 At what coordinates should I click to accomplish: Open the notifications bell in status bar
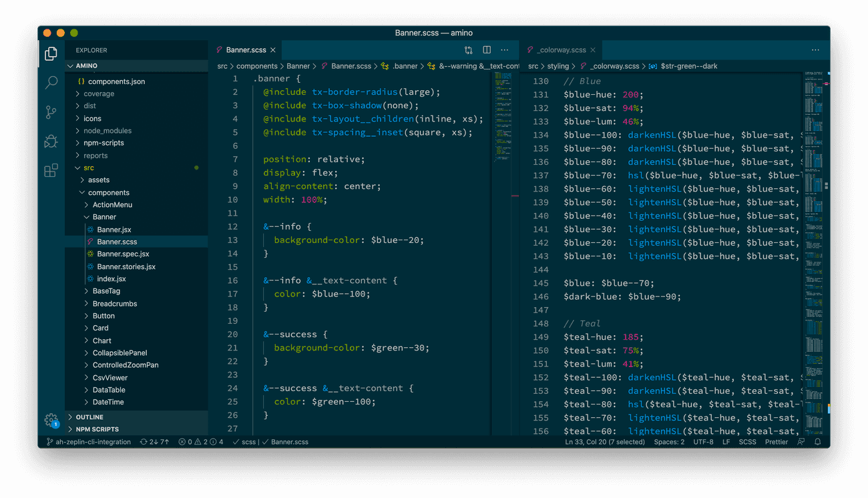tap(817, 442)
